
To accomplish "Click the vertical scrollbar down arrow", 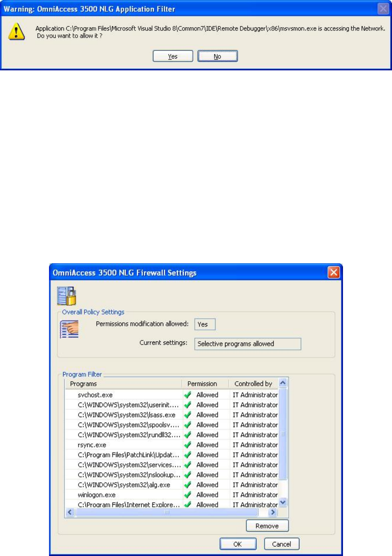I will coord(283,502).
